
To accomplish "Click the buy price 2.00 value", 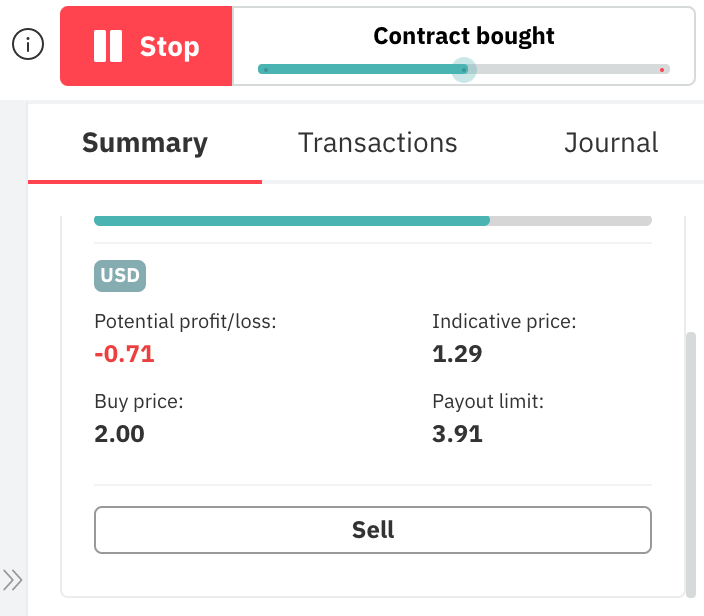I will tap(119, 433).
